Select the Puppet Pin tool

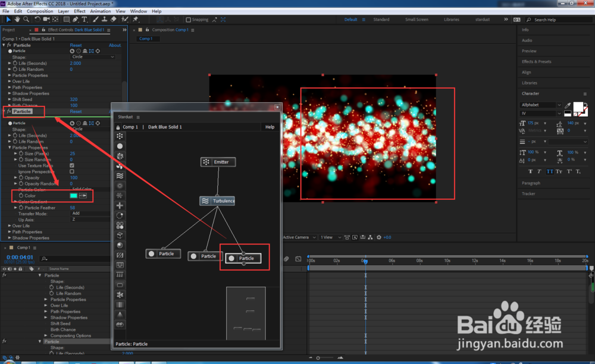coord(136,20)
